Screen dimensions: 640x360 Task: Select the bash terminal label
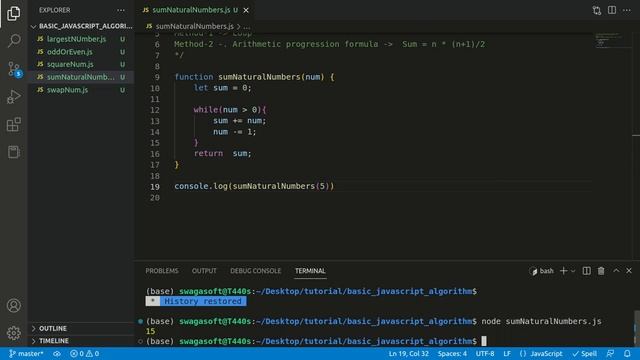pos(541,271)
